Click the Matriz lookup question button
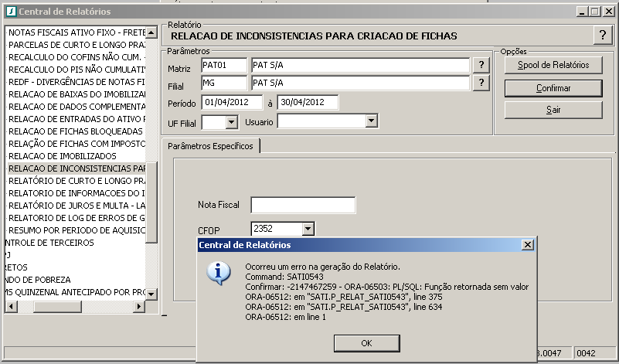619x364 pixels. click(x=481, y=66)
